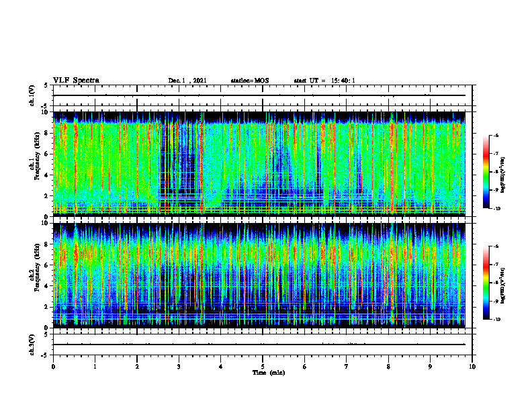Click the "-6" tick on ch.1 colorbar
The width and height of the screenshot is (532, 411).
tap(496, 136)
